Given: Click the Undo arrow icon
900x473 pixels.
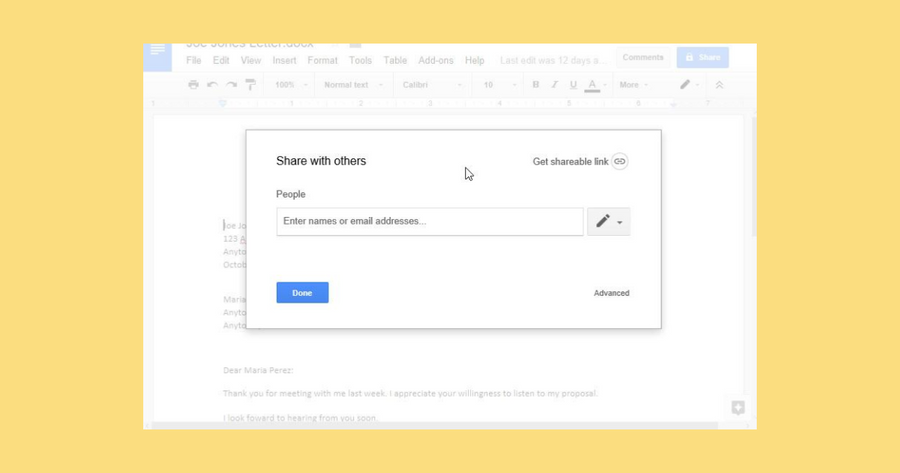Looking at the screenshot, I should pos(212,85).
